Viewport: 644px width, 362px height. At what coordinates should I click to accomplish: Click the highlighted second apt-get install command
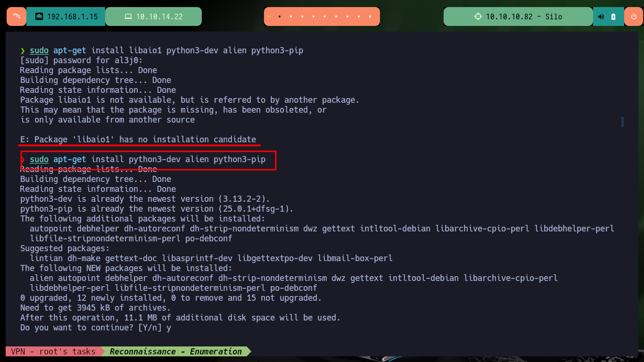[148, 160]
